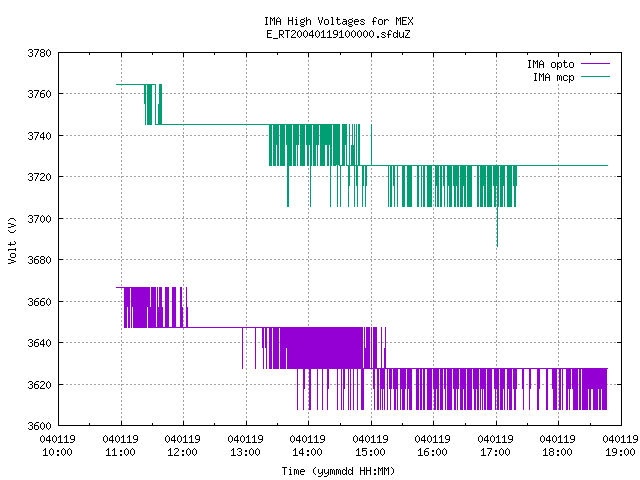Click the 040119 14:00 time tick label
This screenshot has height=480, width=640.
click(307, 446)
